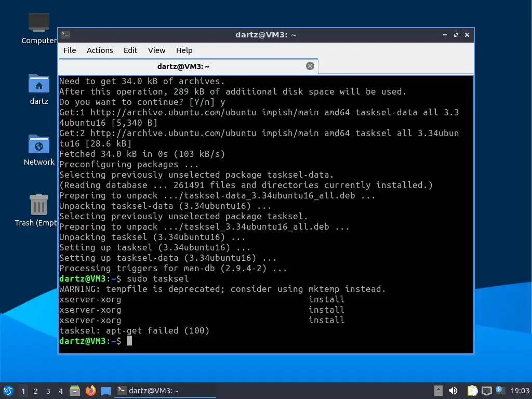
Task: Click the 19:03 clock
Action: tap(520, 391)
